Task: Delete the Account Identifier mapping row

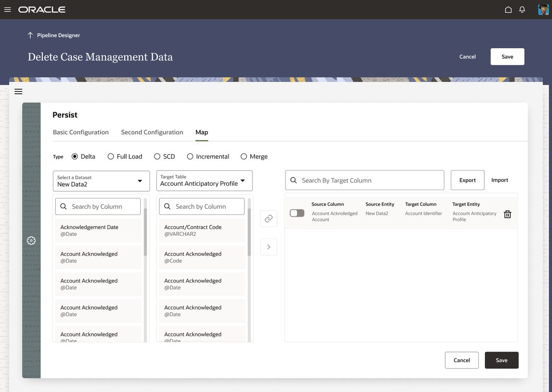Action: tap(507, 214)
